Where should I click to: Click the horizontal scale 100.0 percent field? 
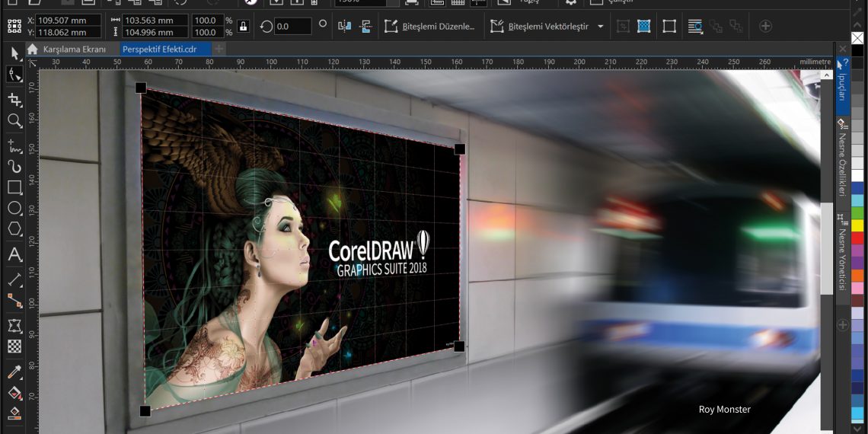(x=208, y=21)
